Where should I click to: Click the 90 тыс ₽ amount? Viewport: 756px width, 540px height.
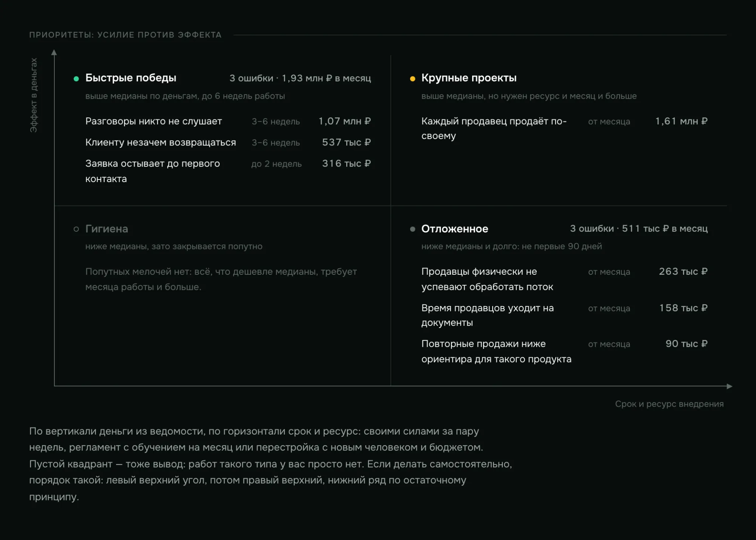click(686, 343)
